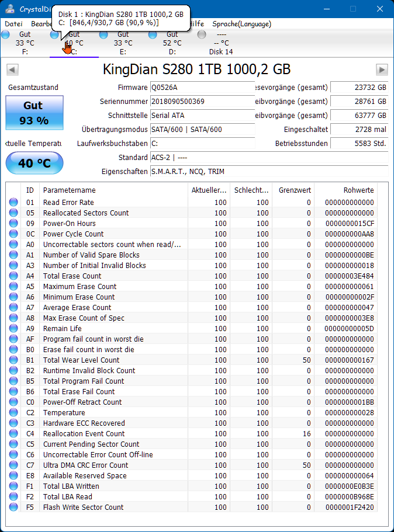Click status icon for Reallocated Sectors Count
This screenshot has width=394, height=532.
point(13,213)
